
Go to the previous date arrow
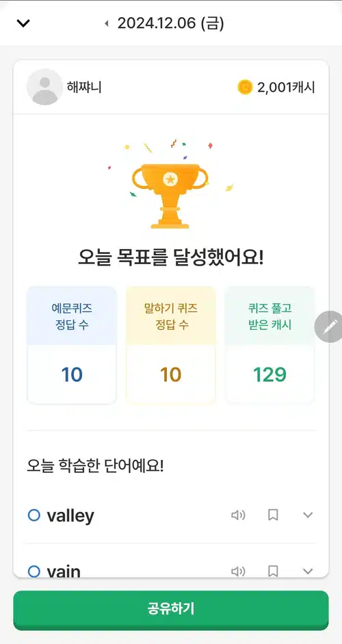tap(107, 23)
